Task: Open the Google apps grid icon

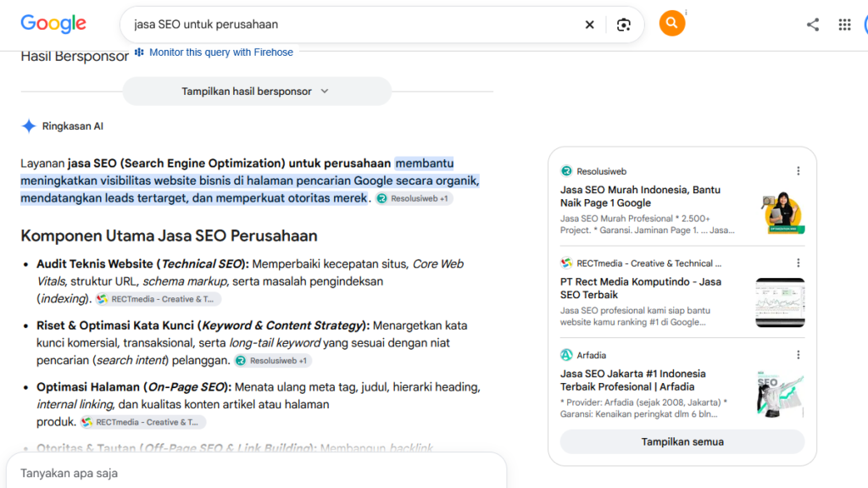Action: pos(844,25)
